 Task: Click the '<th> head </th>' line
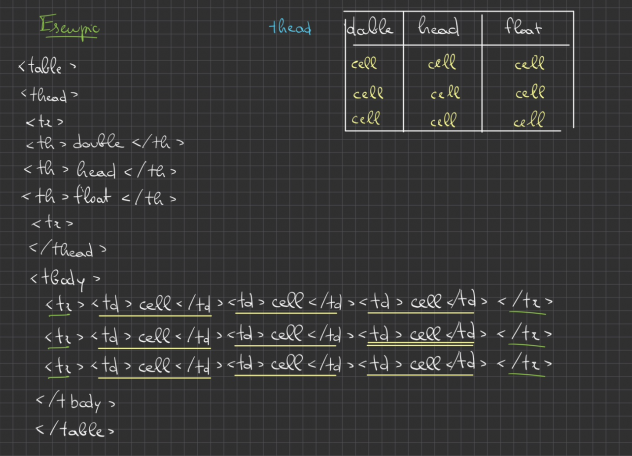click(100, 170)
